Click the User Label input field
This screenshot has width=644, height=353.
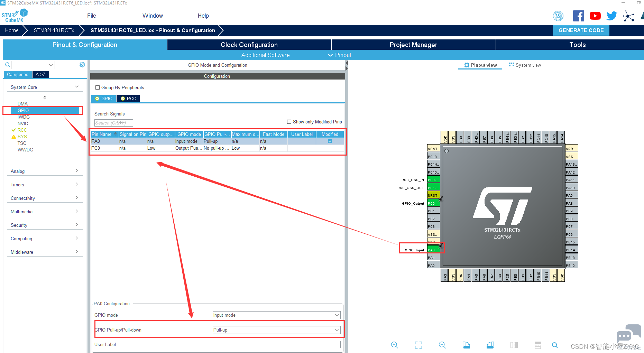click(x=276, y=344)
